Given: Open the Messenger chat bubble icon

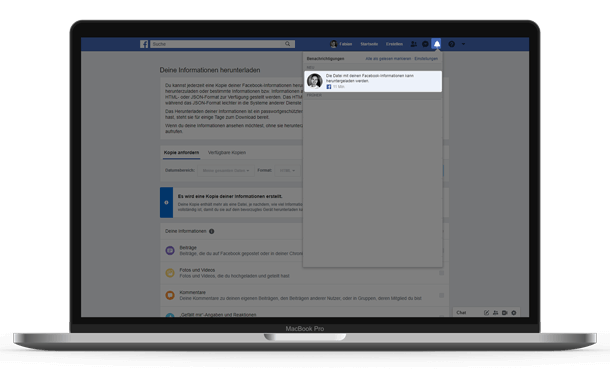Looking at the screenshot, I should click(425, 44).
